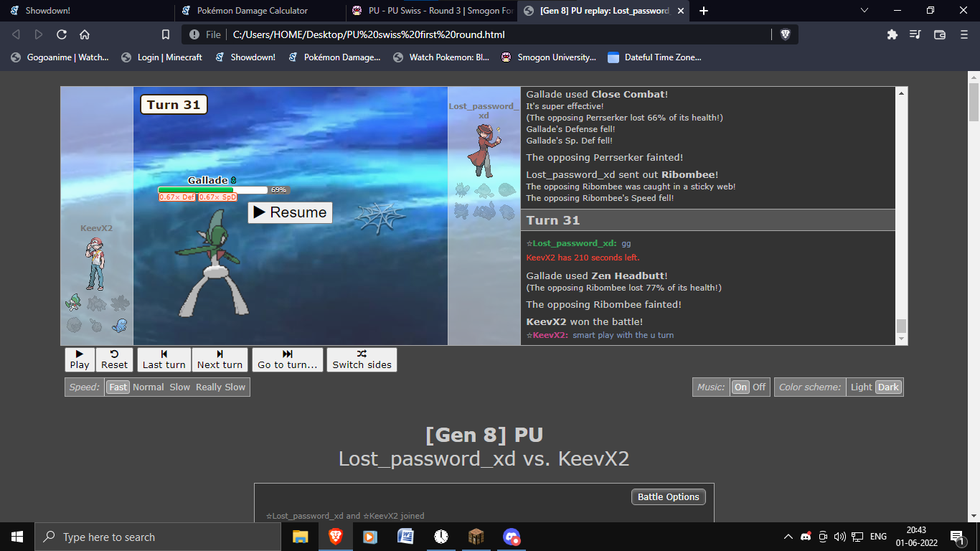Turn music Off
This screenshot has width=980, height=551.
(759, 387)
